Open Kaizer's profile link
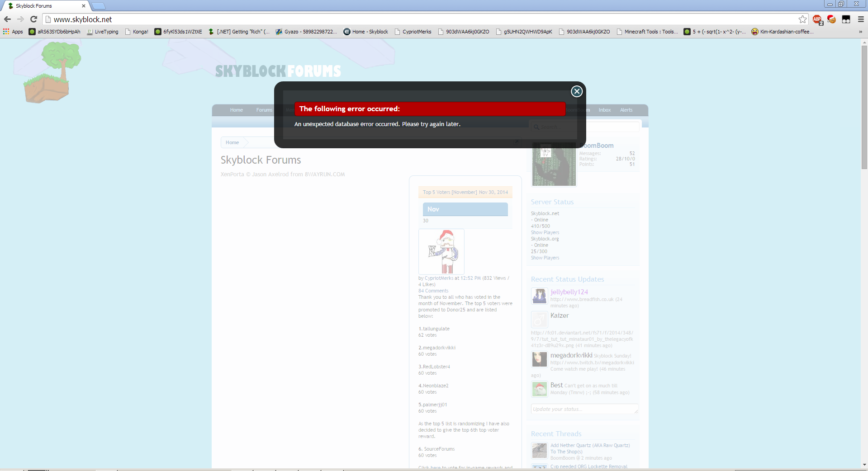This screenshot has width=868, height=471. pyautogui.click(x=560, y=316)
